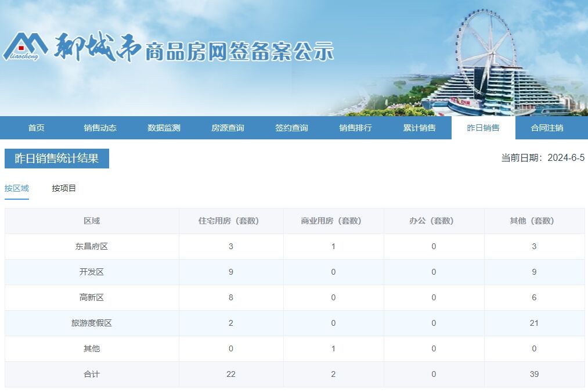Switch to the 按区域 tab
Viewport: 588px width, 392px height.
click(x=17, y=188)
